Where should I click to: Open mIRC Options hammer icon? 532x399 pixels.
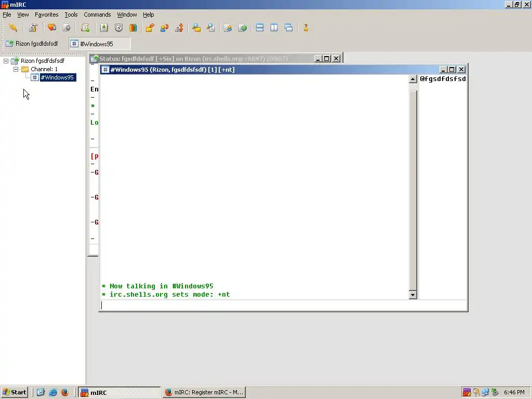click(x=33, y=28)
